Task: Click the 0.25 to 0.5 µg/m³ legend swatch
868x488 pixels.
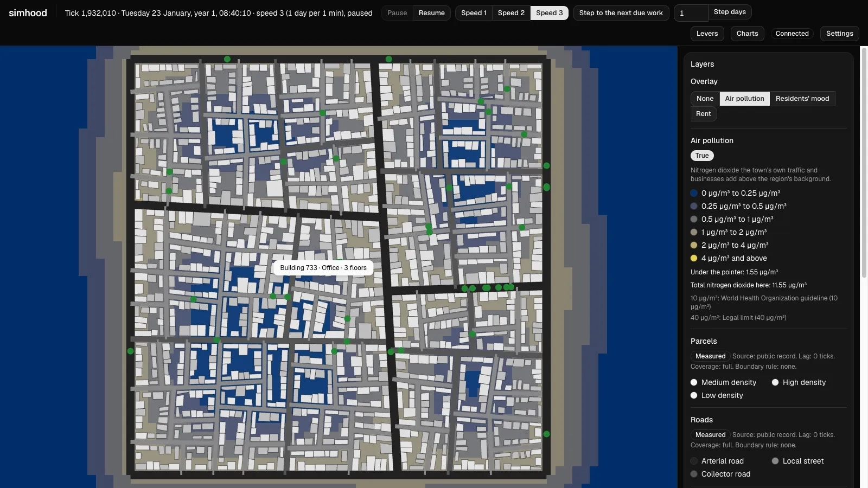Action: (x=694, y=206)
